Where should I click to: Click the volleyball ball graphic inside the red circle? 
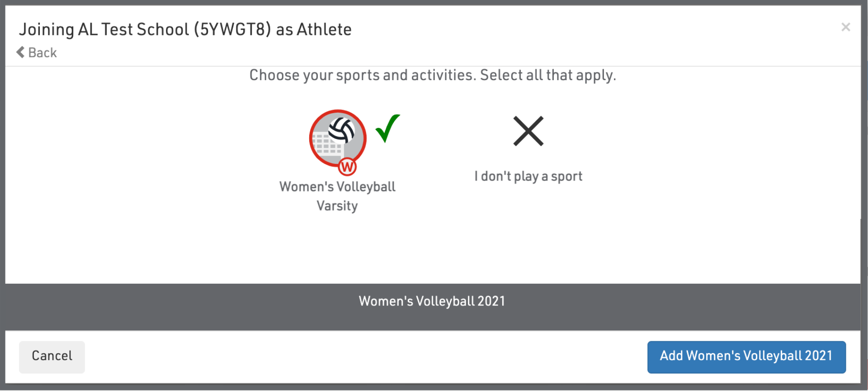(x=341, y=129)
